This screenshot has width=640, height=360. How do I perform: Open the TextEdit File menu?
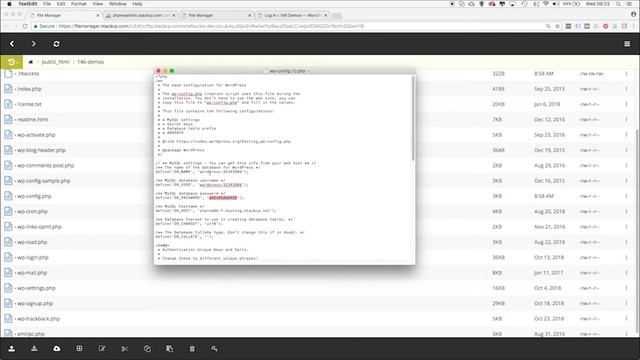pyautogui.click(x=47, y=4)
